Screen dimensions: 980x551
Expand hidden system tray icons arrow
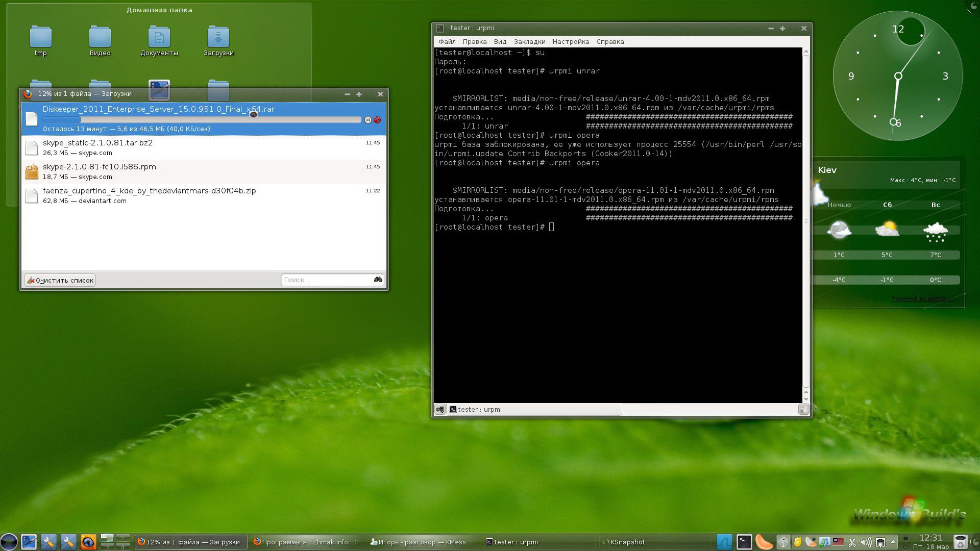click(893, 542)
